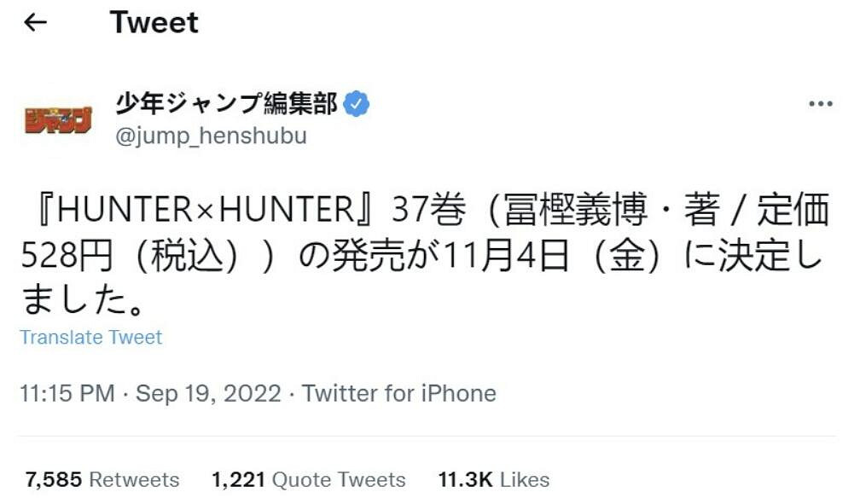
Task: Click the @jump_henshubu handle
Action: (x=211, y=136)
